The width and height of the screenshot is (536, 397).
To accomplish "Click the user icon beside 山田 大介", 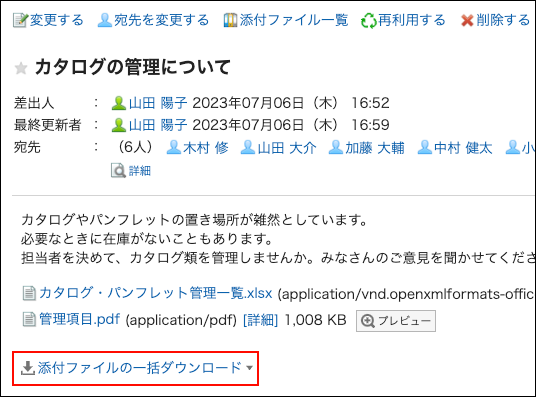I will [x=248, y=148].
